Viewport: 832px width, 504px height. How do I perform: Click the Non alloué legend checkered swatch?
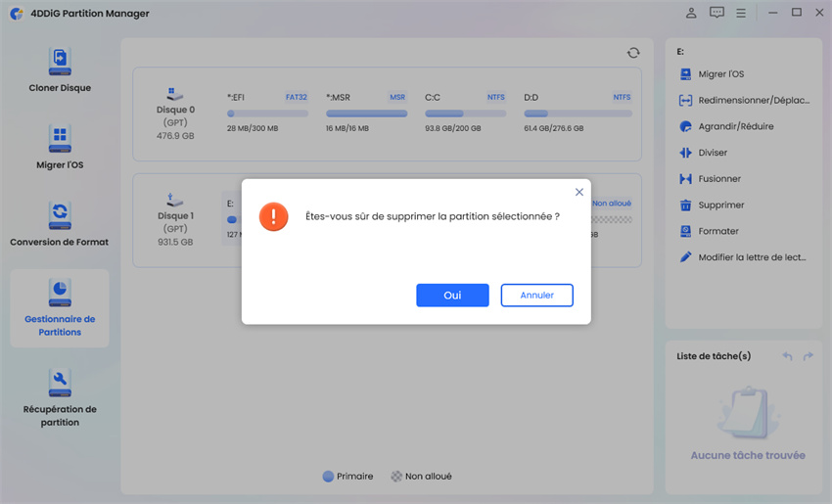(396, 477)
